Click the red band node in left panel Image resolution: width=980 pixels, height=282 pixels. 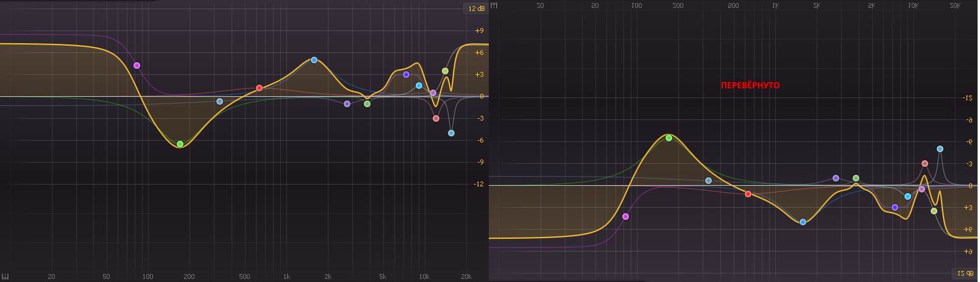(x=260, y=88)
